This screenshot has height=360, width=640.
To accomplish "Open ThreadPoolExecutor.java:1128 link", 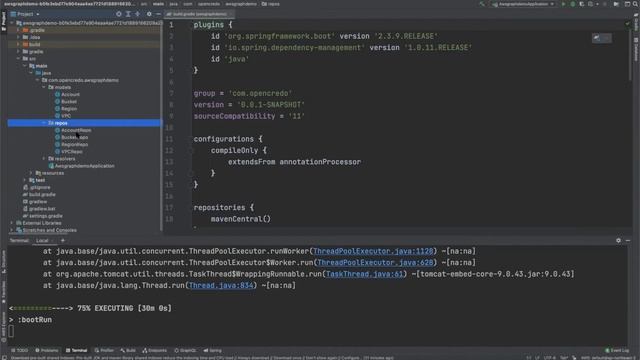I will click(373, 251).
